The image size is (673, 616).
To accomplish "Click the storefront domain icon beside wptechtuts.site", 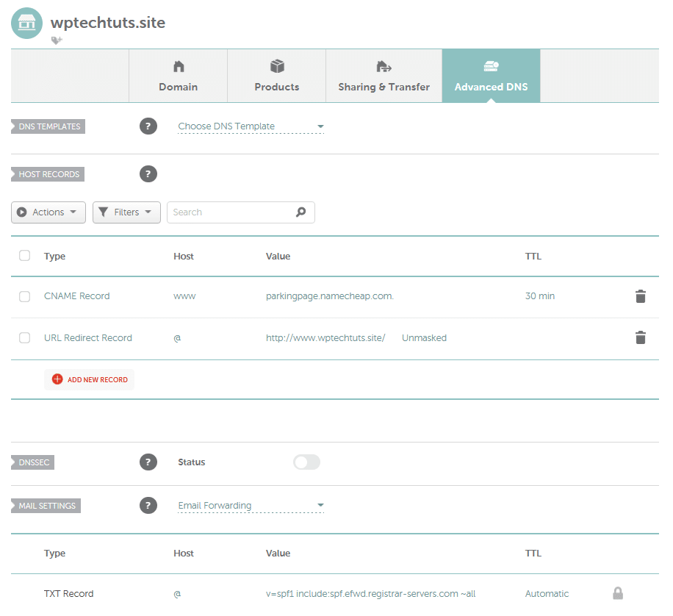I will [x=26, y=24].
